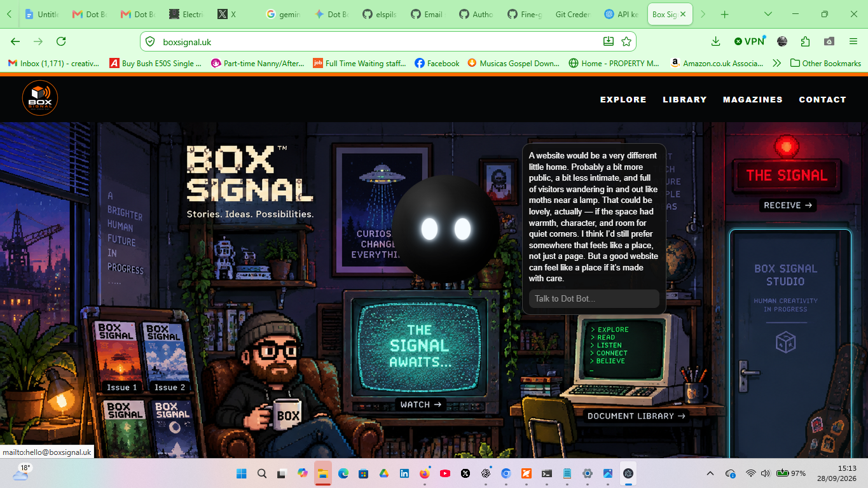Expand the list-all-tabs dropdown chevron
868x488 pixels.
pos(768,14)
